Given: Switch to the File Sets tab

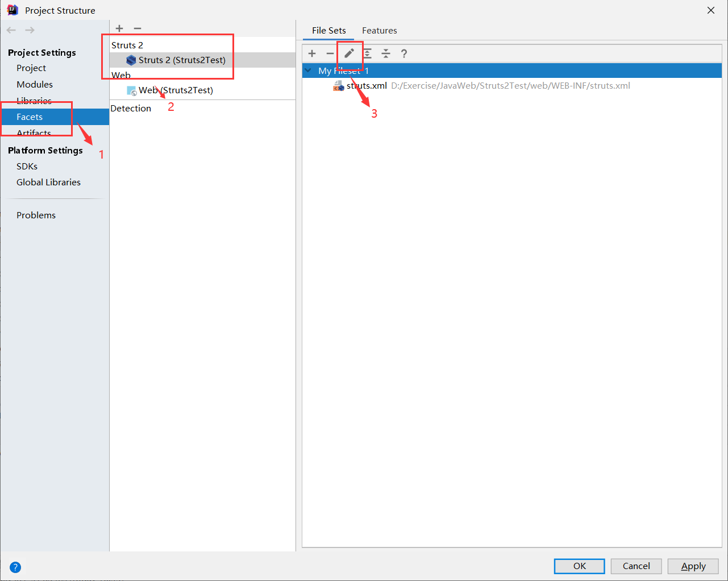Looking at the screenshot, I should [x=329, y=31].
